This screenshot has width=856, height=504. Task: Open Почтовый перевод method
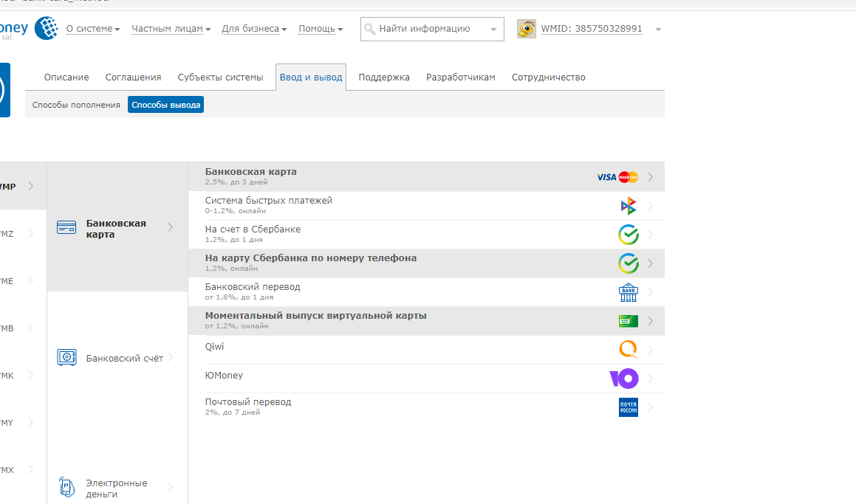pyautogui.click(x=426, y=407)
